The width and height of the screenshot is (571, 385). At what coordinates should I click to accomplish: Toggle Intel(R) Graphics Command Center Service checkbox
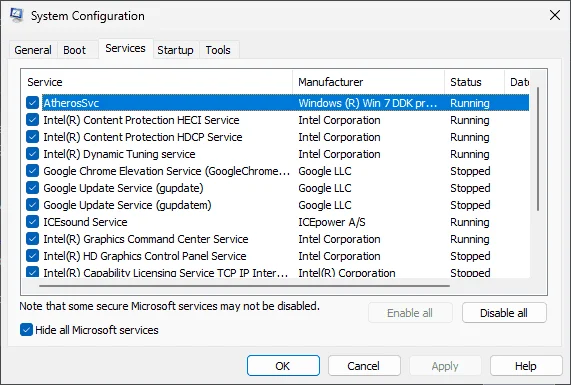tap(32, 239)
